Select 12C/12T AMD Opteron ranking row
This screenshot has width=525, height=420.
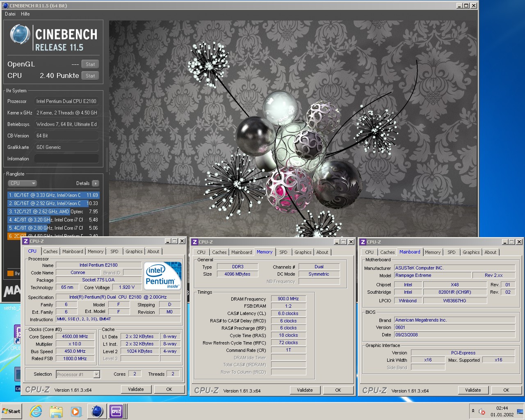point(53,212)
